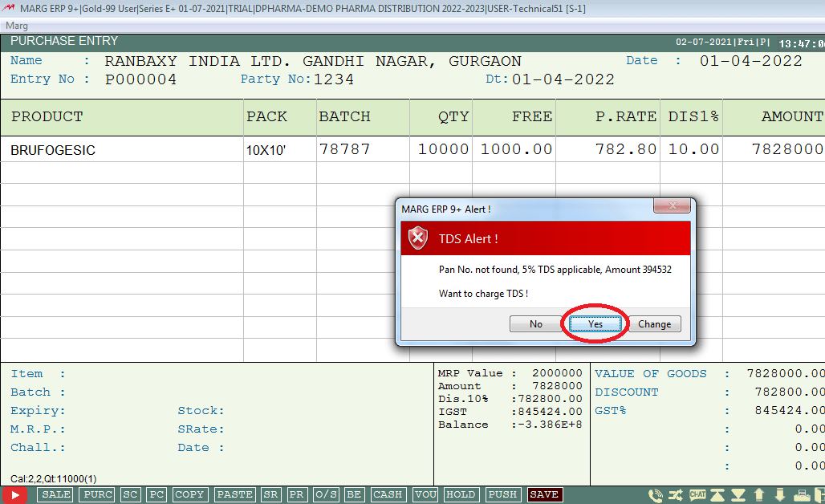Click No on the TDS Alert
The width and height of the screenshot is (825, 504).
pyautogui.click(x=535, y=324)
